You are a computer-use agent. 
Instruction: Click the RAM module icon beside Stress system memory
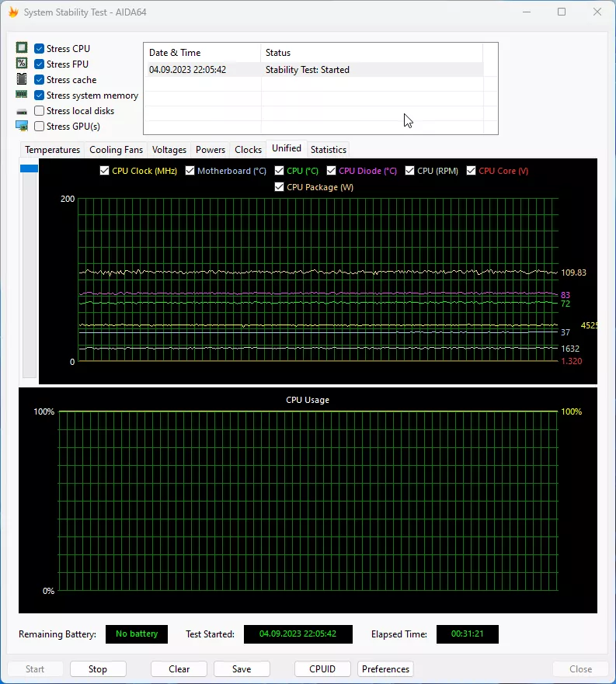click(22, 94)
